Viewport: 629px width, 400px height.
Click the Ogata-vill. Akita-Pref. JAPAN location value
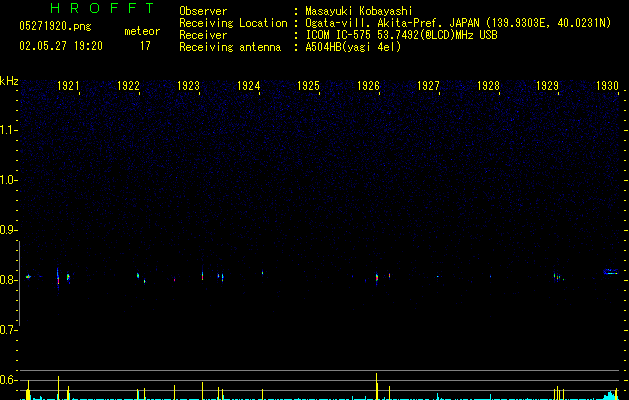pyautogui.click(x=458, y=23)
